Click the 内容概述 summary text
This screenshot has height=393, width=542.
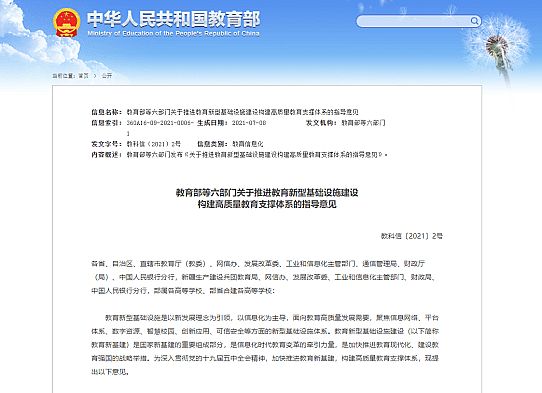coord(257,155)
